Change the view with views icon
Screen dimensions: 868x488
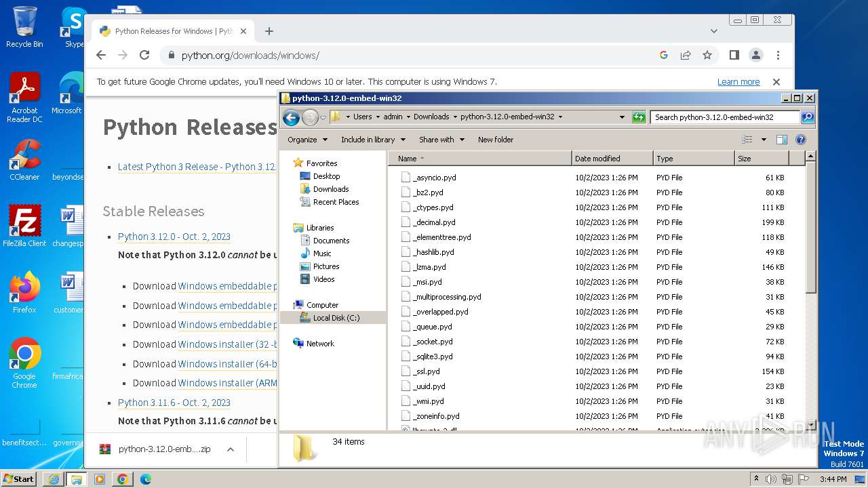click(747, 140)
